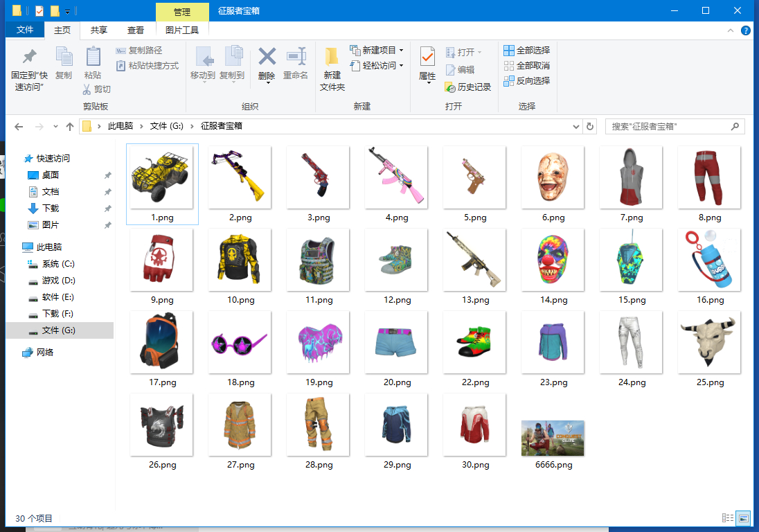Select the Cut (剪切) scissors icon
This screenshot has width=759, height=532.
[x=87, y=89]
